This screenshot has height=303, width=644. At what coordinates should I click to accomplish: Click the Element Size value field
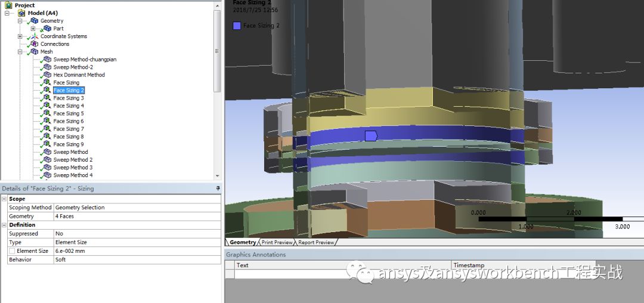point(137,251)
